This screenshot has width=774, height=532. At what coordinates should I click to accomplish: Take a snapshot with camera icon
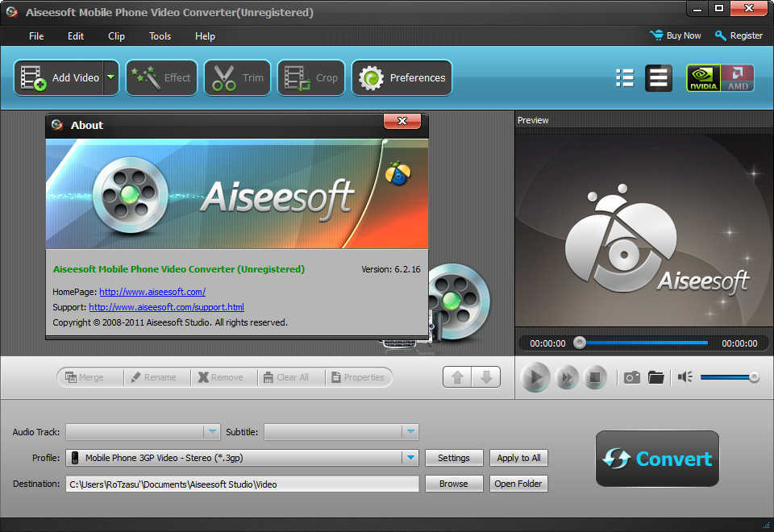(632, 377)
